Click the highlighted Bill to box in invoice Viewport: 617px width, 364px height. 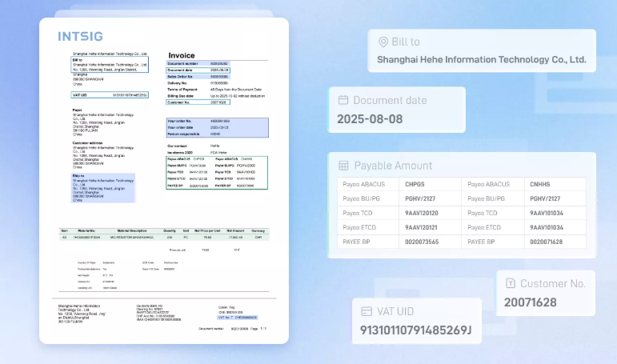109,64
